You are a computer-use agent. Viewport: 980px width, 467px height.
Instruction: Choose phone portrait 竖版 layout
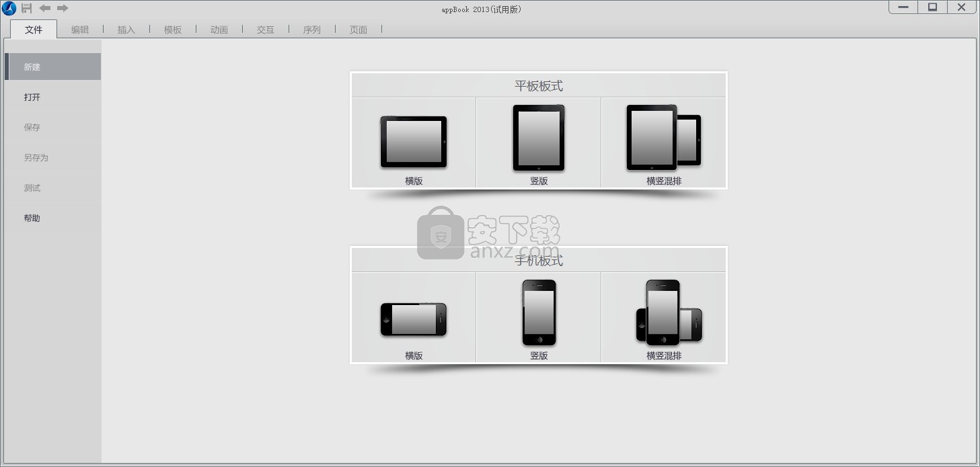click(539, 317)
